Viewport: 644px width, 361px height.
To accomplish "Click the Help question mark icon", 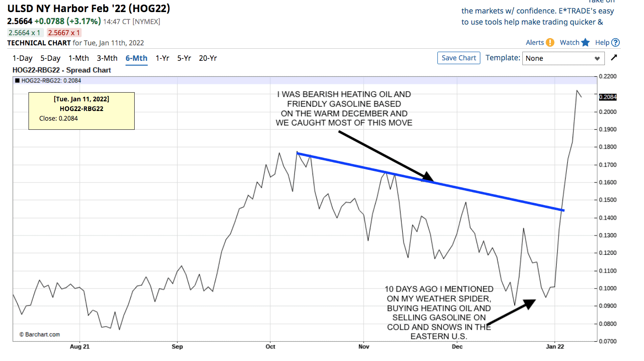I will tap(615, 42).
